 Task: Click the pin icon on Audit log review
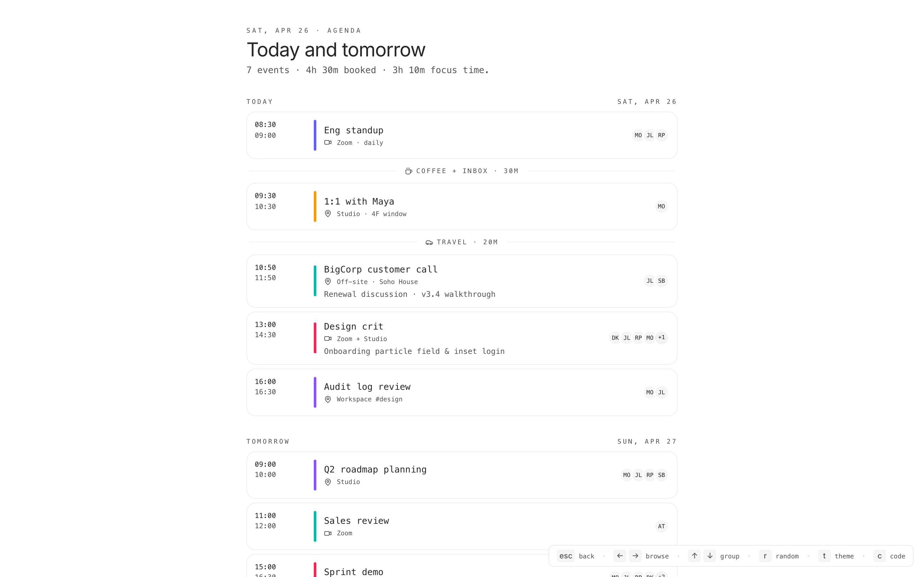328,399
